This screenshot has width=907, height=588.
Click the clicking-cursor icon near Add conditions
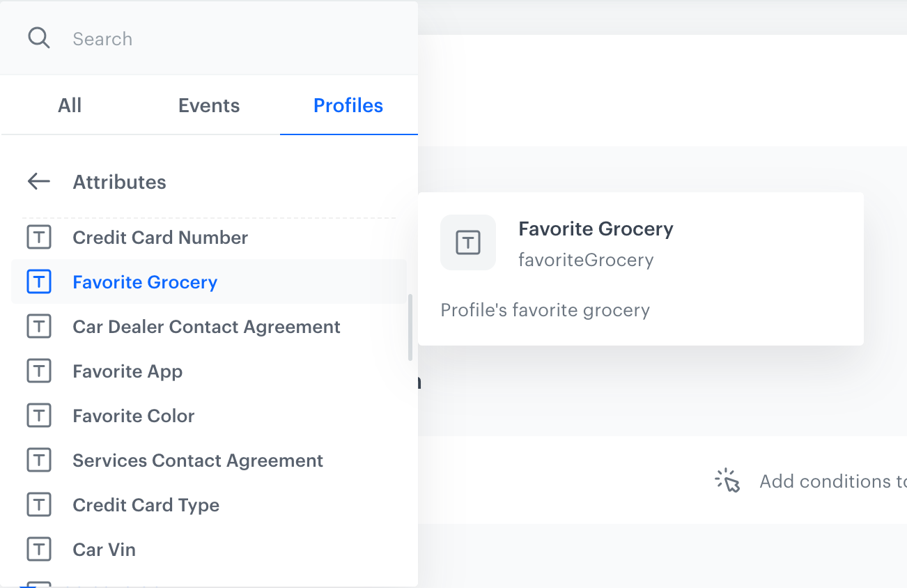727,480
